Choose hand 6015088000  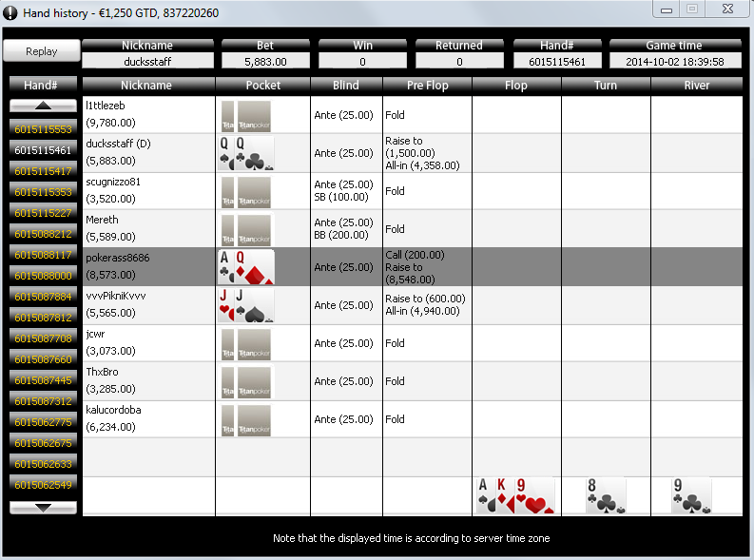(43, 276)
